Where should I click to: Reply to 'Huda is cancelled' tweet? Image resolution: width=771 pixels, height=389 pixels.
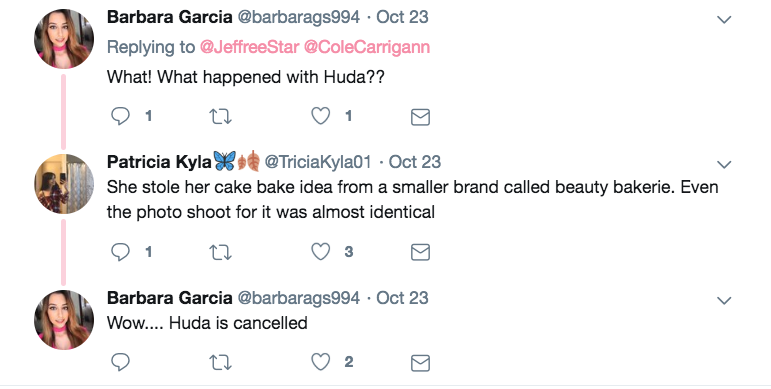120,362
